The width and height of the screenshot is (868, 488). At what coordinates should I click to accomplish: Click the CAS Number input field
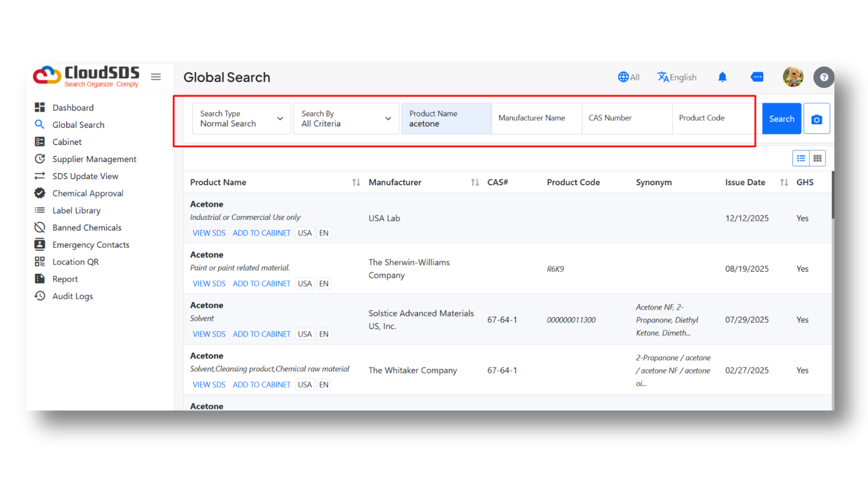coord(627,119)
